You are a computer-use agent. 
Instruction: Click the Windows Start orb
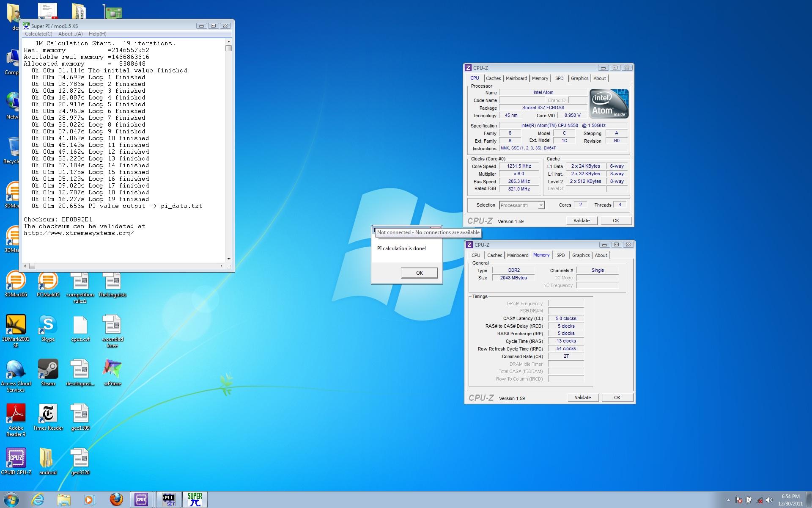[x=11, y=500]
